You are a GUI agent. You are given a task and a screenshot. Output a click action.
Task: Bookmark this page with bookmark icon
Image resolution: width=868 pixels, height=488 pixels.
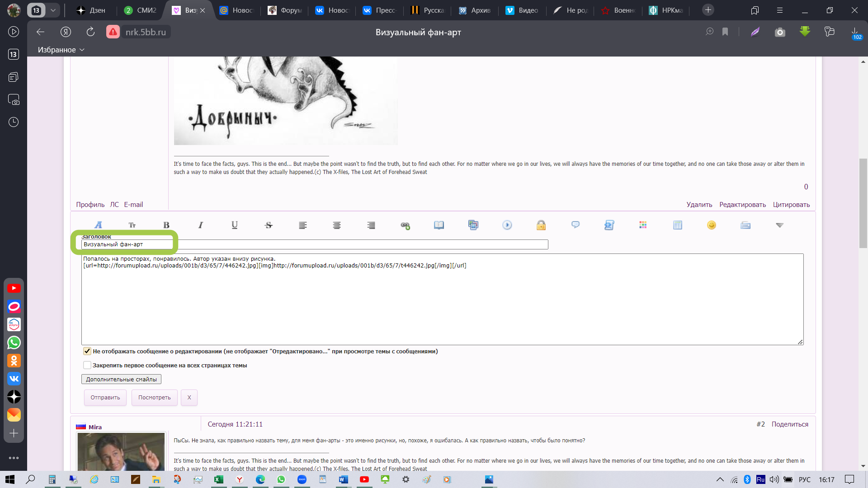(x=725, y=32)
